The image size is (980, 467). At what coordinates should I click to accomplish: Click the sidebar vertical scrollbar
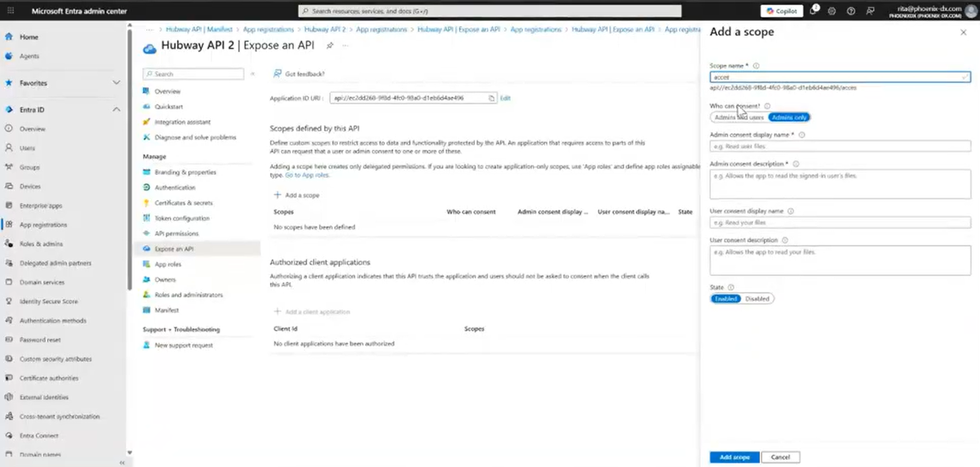(130, 158)
